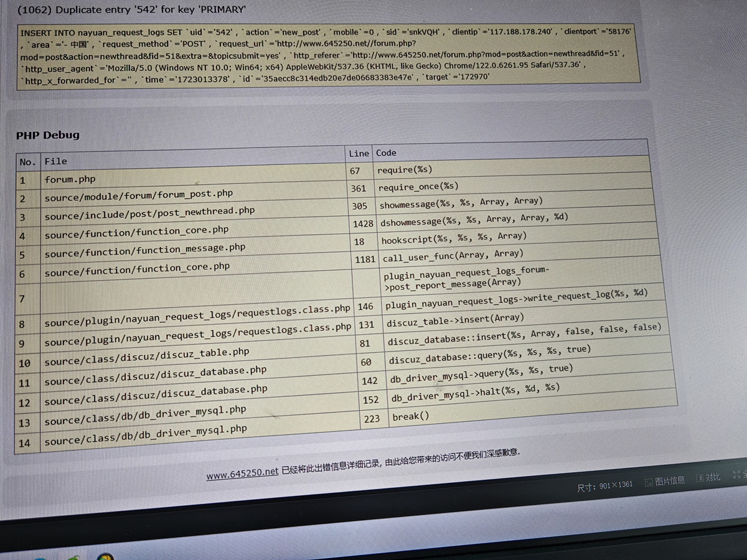Click the File column header
Screen dimensions: 747x560
pyautogui.click(x=194, y=159)
